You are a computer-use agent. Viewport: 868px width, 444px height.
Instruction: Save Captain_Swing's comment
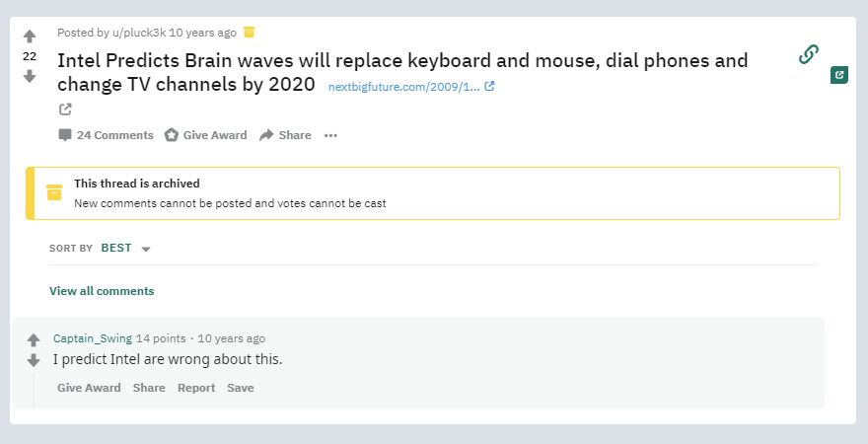coord(241,388)
